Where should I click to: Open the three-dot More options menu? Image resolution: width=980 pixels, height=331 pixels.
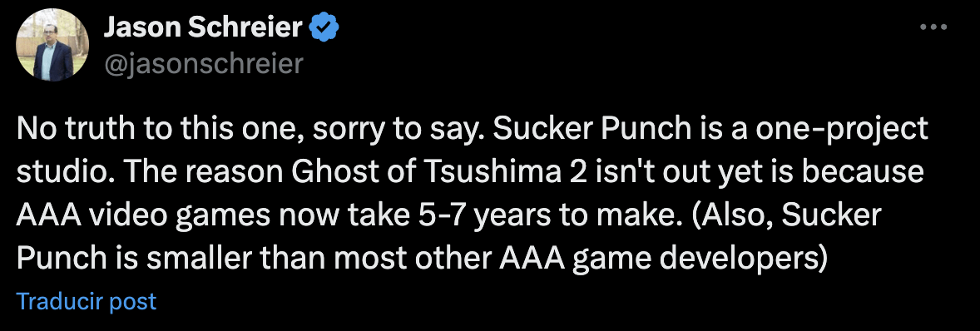click(x=934, y=27)
